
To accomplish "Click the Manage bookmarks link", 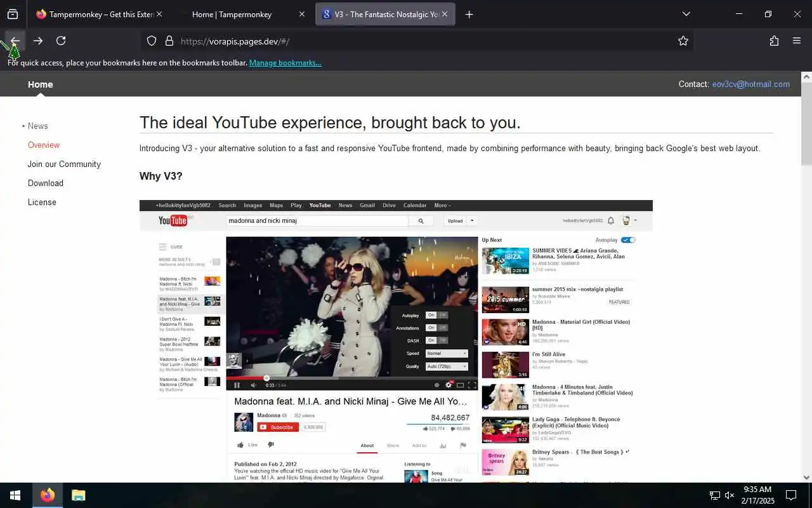I will coord(285,63).
